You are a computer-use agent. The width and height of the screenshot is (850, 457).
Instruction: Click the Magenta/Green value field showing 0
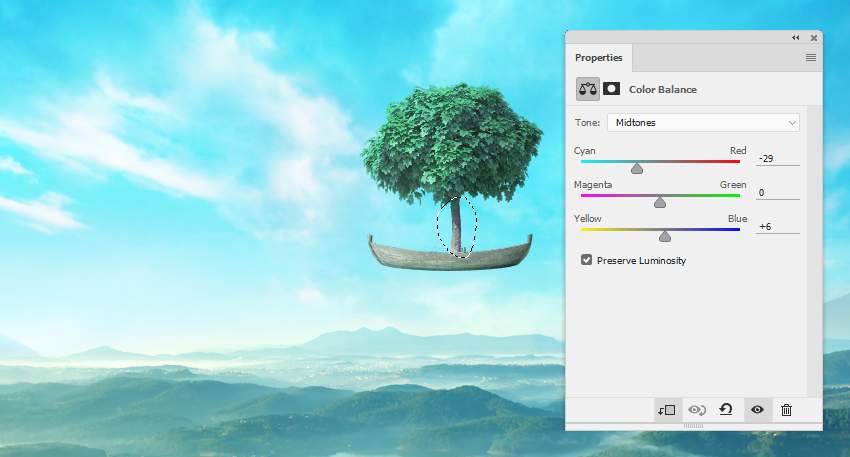click(777, 192)
